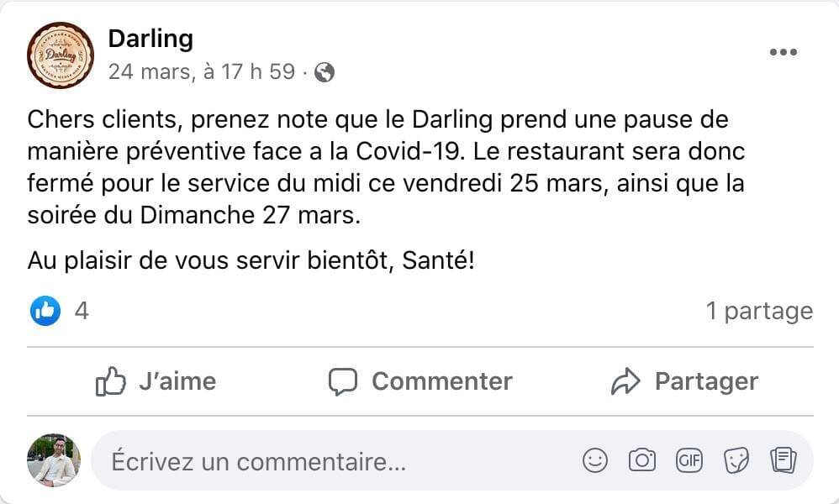Screen dimensions: 839x504
Task: Open the sticker picker icon
Action: click(x=736, y=460)
